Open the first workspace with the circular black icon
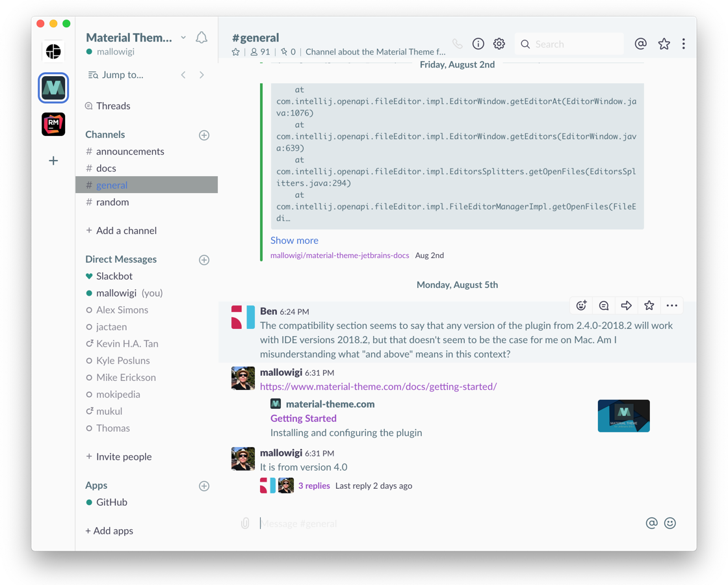This screenshot has height=585, width=728. point(53,51)
